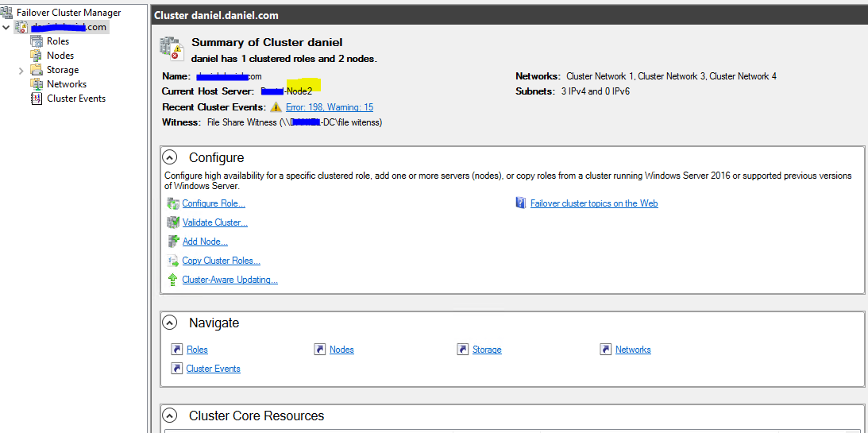Click the File Share Witness path text
Screen dimensions: 868x433
tap(295, 122)
